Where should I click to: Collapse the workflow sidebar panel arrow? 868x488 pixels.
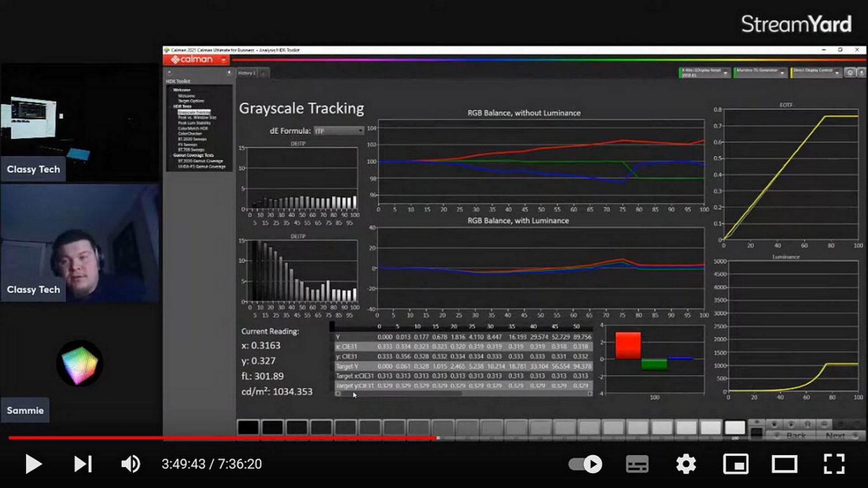click(229, 72)
